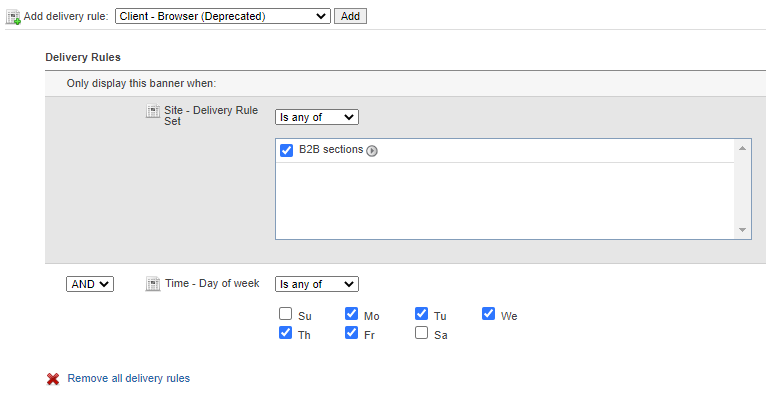Click the Time - Day of week icon

[x=153, y=284]
